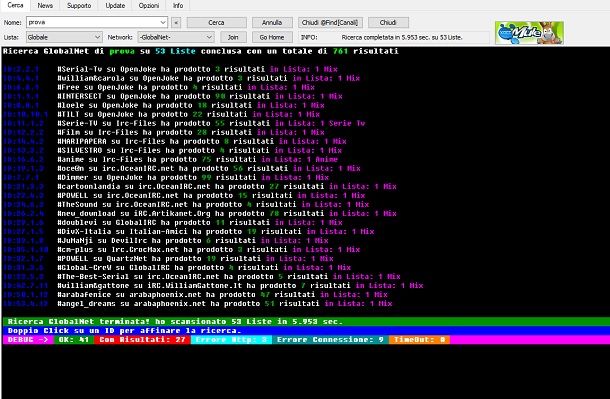Select #POWELL su irc.OceanIRC.net row
Image resolution: width=610 pixels, height=399 pixels.
211,195
